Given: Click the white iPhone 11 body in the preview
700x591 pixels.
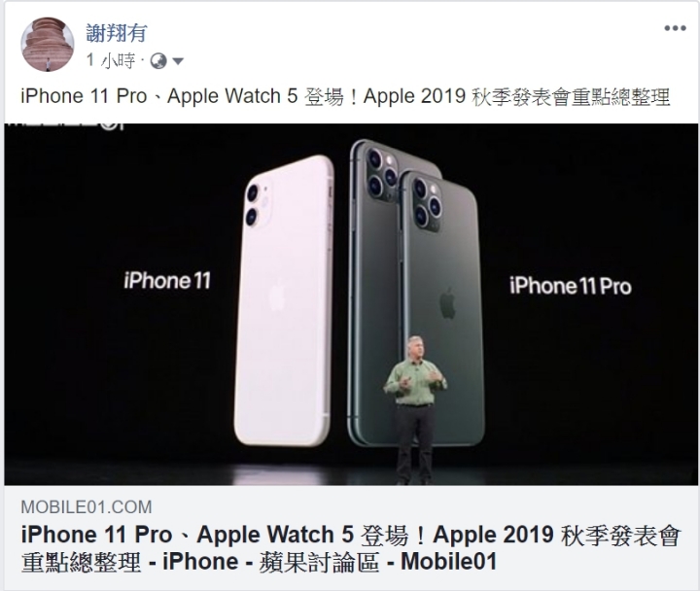Looking at the screenshot, I should click(x=284, y=301).
